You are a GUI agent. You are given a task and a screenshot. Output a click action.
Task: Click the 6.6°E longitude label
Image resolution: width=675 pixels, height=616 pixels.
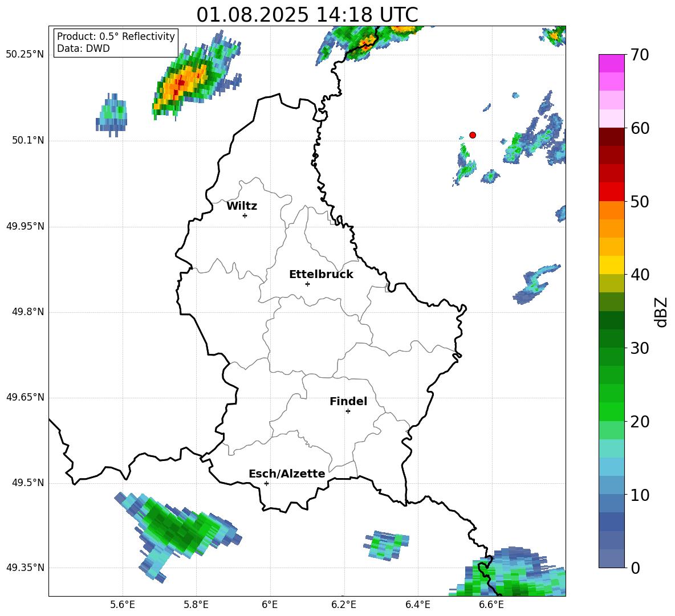tap(491, 605)
